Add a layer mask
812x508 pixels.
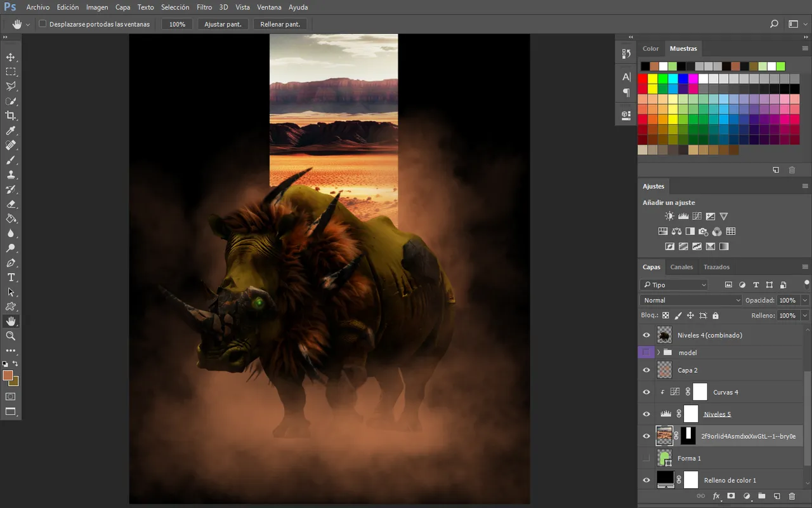tap(731, 496)
